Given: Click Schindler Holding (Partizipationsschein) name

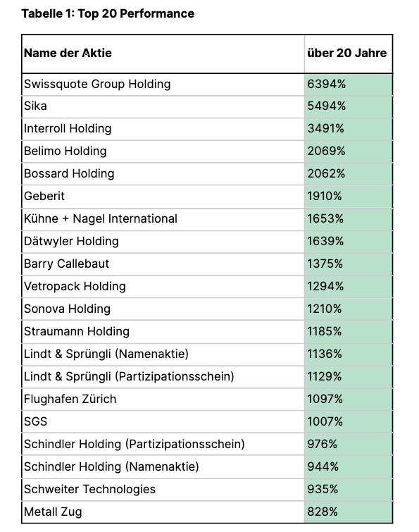Looking at the screenshot, I should (135, 444).
